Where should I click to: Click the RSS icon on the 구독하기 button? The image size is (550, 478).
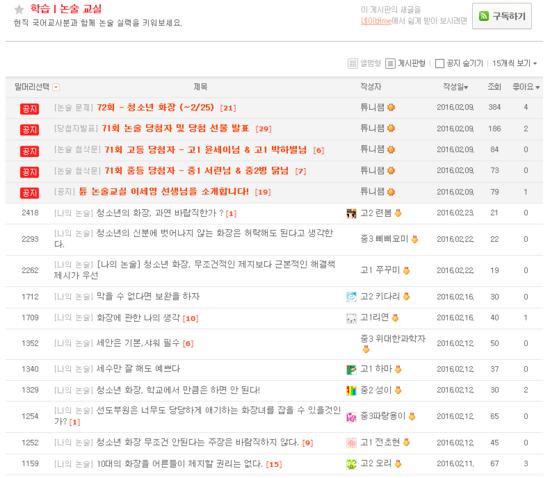484,16
